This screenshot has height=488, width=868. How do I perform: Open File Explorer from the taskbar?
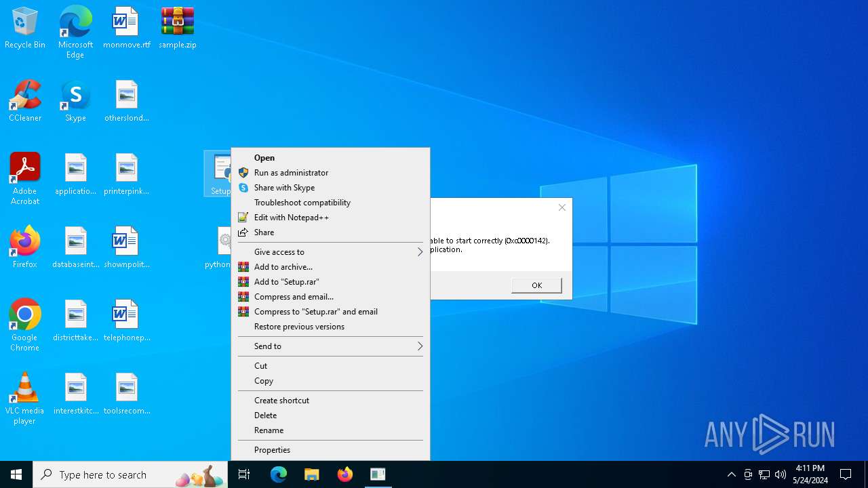(312, 474)
